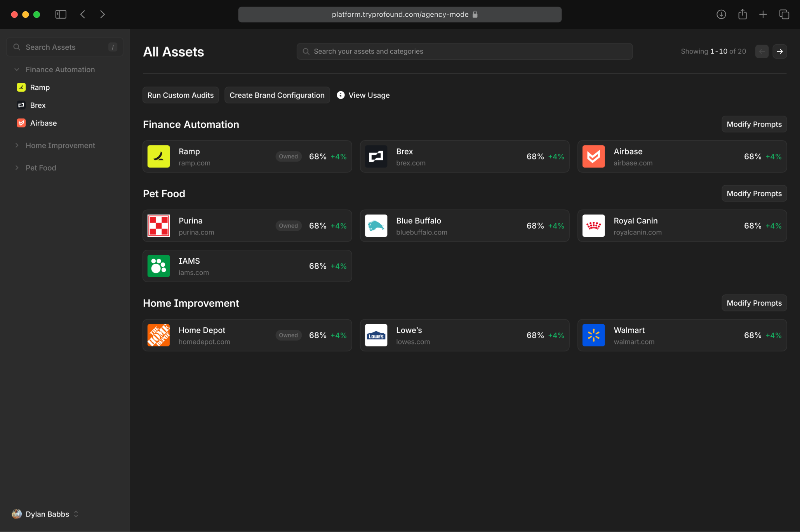Image resolution: width=800 pixels, height=532 pixels.
Task: Click the Home Depot logo
Action: coord(158,335)
